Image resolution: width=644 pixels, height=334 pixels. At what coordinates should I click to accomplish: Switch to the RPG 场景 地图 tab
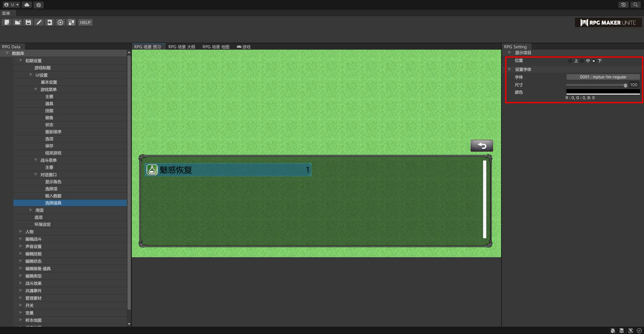tap(216, 47)
